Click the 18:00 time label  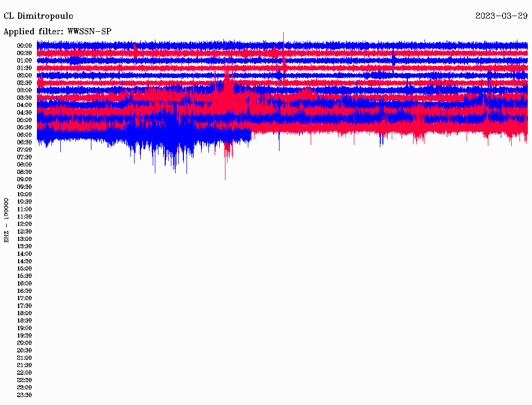(x=24, y=313)
